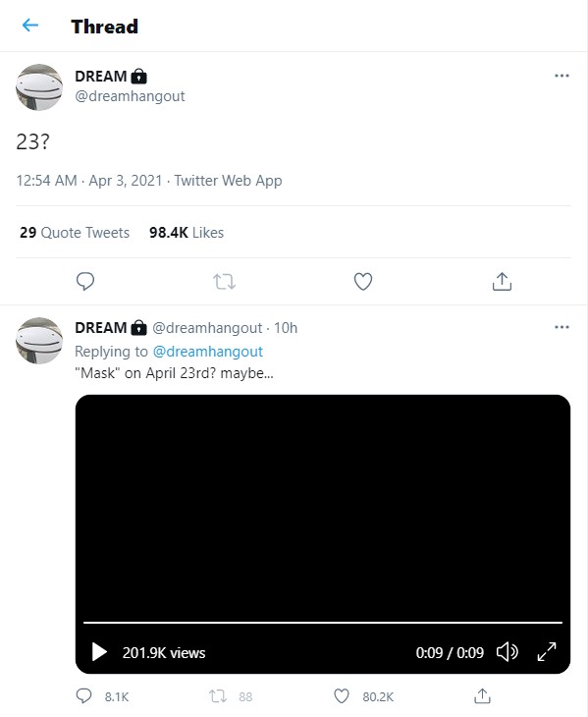The image size is (588, 717).
Task: Open the 29 Quote Tweets list
Action: 75,233
